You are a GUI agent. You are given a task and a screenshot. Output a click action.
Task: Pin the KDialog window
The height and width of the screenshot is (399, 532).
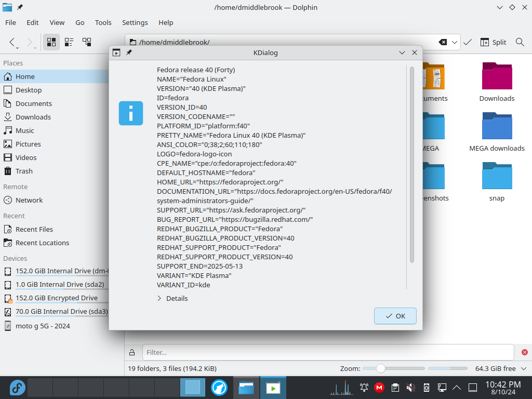[x=129, y=52]
